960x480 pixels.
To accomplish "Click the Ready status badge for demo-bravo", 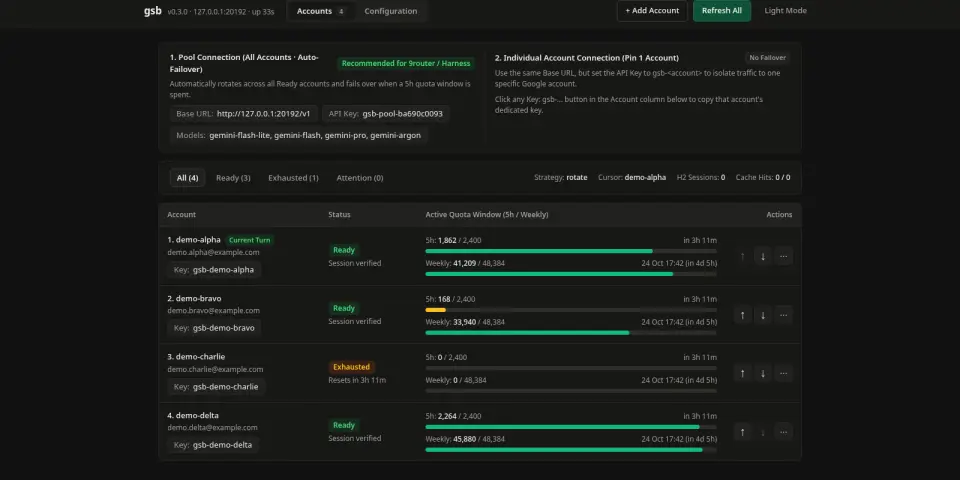I will tap(344, 309).
